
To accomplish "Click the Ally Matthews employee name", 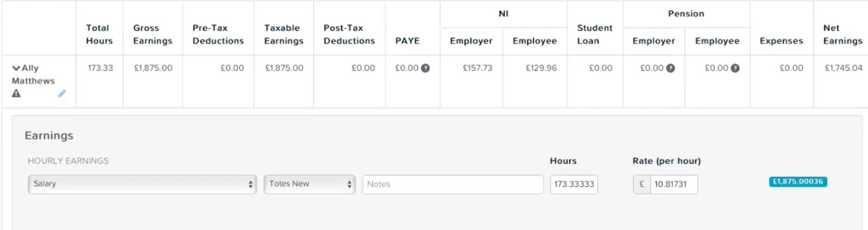I will (33, 75).
